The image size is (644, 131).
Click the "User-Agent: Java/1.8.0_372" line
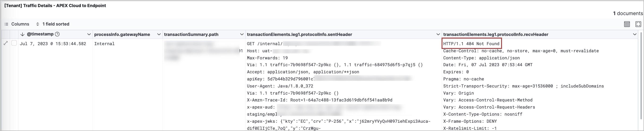[280, 86]
